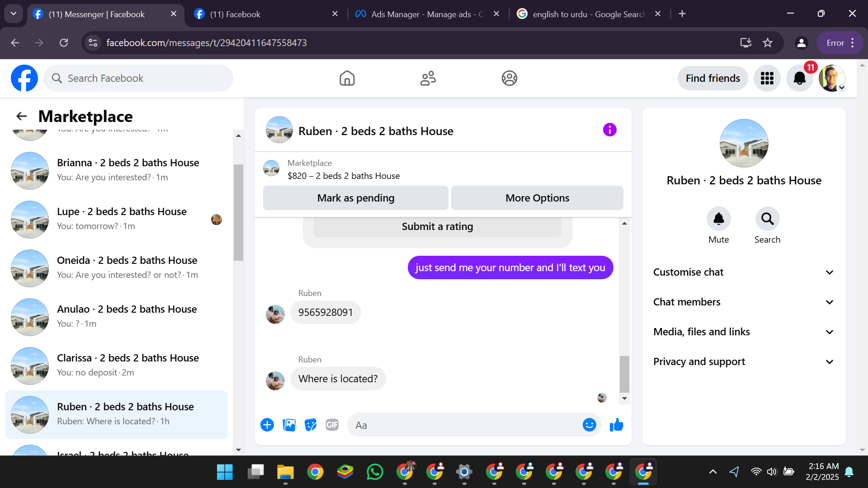Expand Media, files and links section
This screenshot has height=488, width=868.
743,332
